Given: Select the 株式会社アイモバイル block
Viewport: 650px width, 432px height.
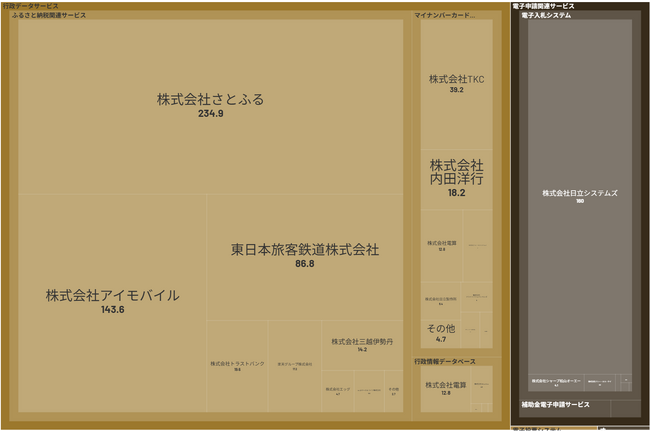Looking at the screenshot, I should click(112, 300).
